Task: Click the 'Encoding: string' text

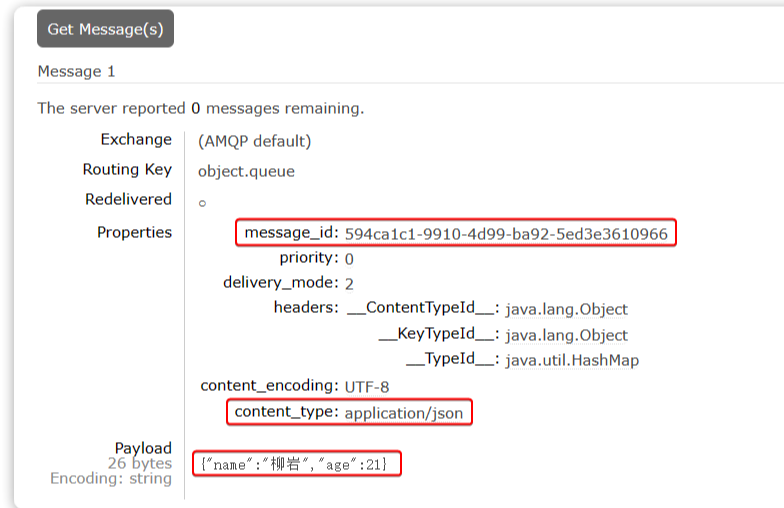Action: (111, 479)
